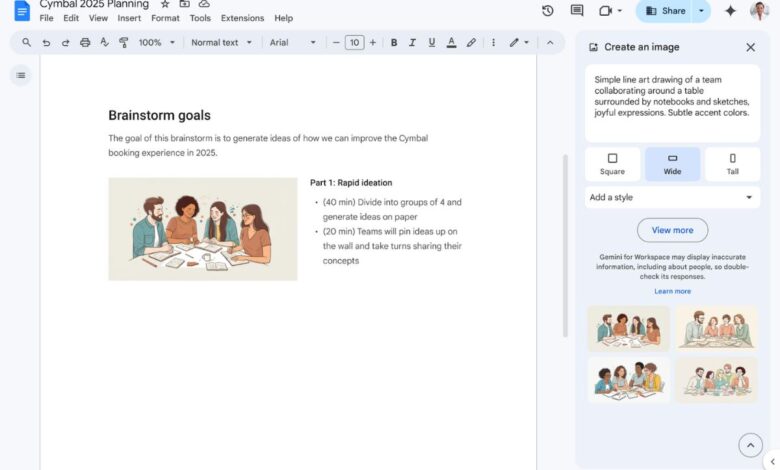780x470 pixels.
Task: Toggle underline formatting
Action: [x=432, y=43]
